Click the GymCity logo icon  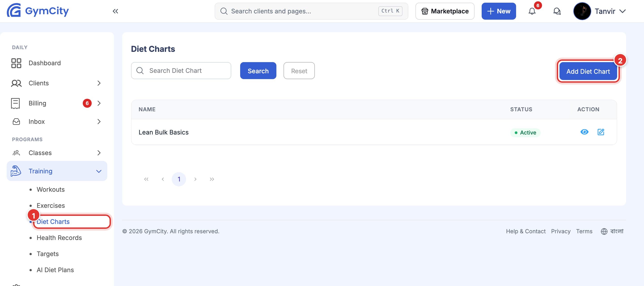[14, 10]
